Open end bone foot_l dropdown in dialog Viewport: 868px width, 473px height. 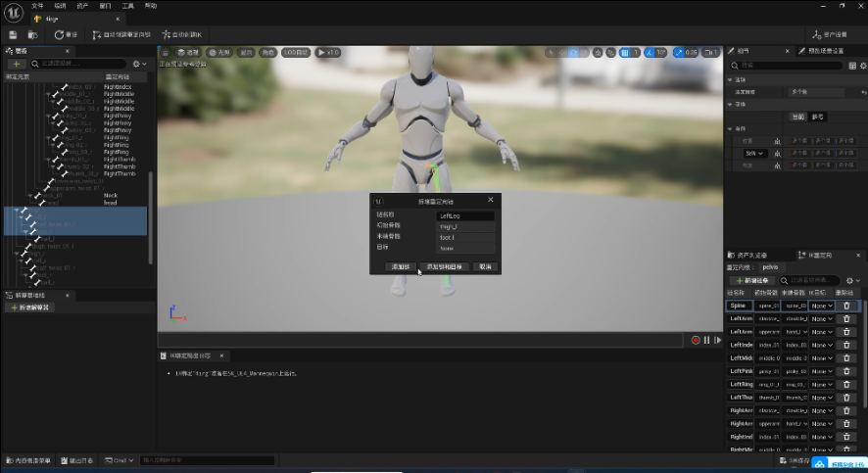(x=465, y=237)
